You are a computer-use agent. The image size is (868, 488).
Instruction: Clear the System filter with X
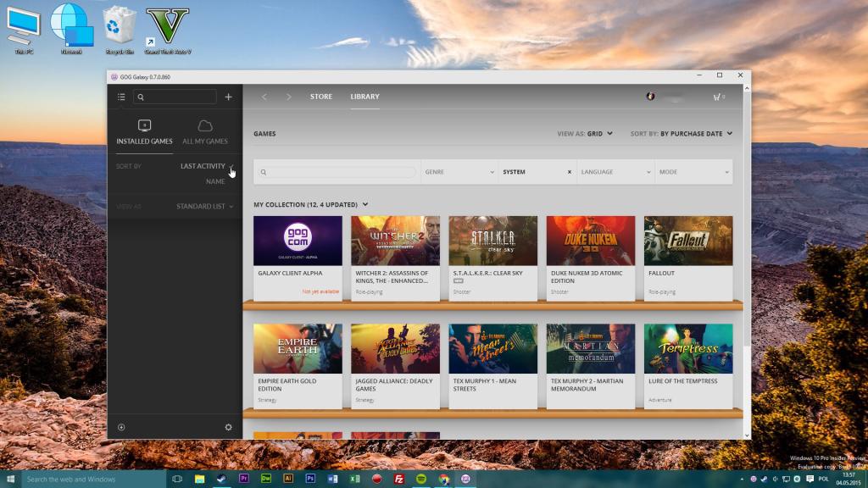coord(569,172)
